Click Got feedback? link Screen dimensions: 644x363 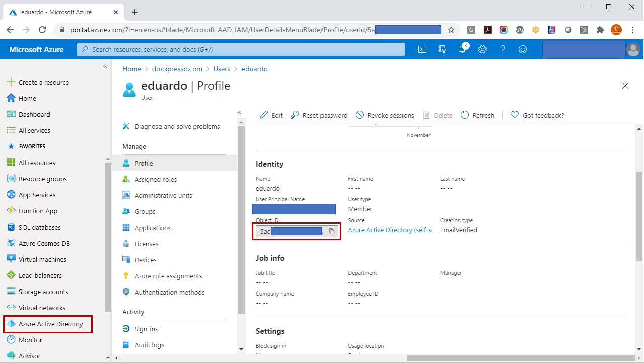pos(537,115)
